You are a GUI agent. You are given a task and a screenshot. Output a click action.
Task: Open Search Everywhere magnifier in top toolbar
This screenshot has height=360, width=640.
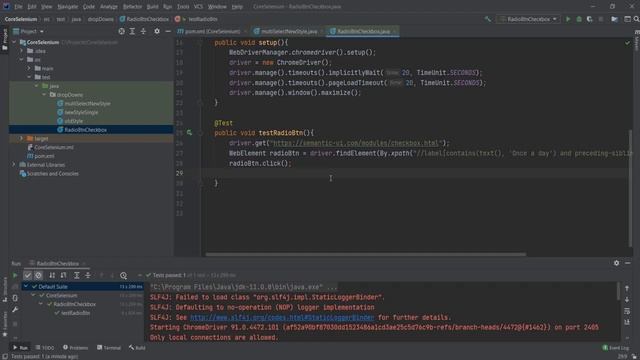click(636, 19)
